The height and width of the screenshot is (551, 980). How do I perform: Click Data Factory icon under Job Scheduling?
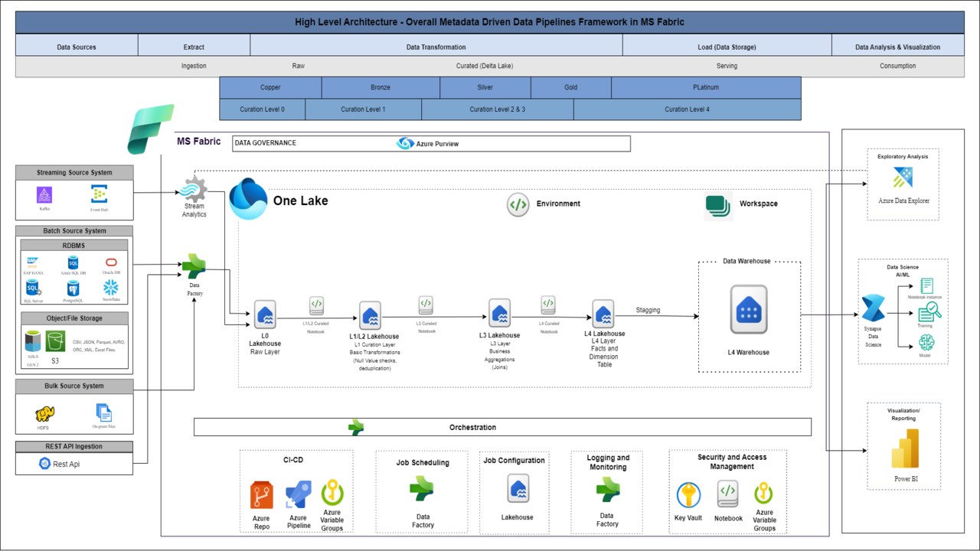[x=422, y=487]
